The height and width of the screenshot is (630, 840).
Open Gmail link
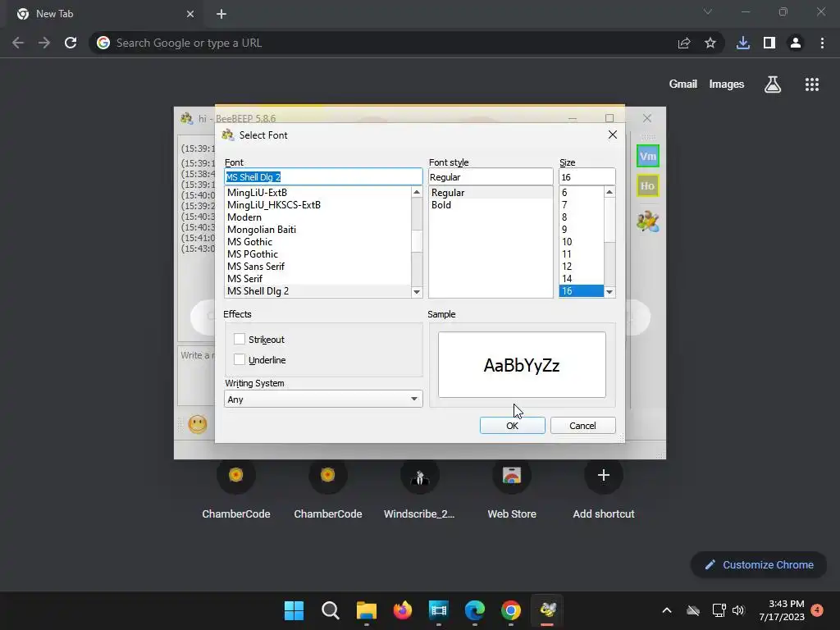click(683, 84)
